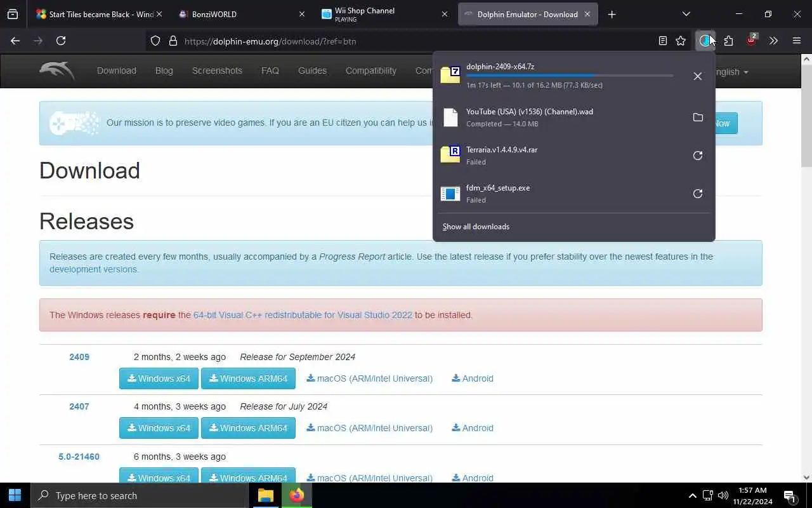This screenshot has height=508, width=812.
Task: Show all downloads
Action: pyautogui.click(x=476, y=227)
